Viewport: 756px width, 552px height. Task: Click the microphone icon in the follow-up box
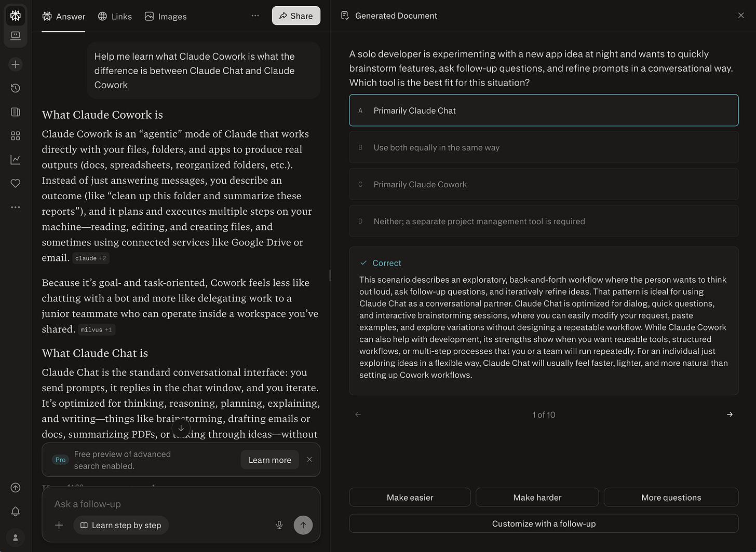279,525
